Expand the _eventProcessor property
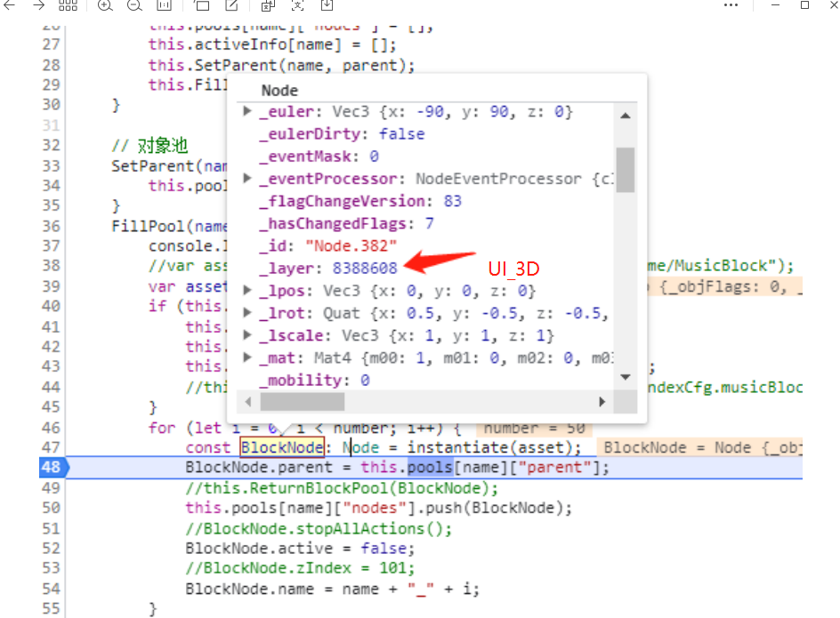 (x=247, y=178)
